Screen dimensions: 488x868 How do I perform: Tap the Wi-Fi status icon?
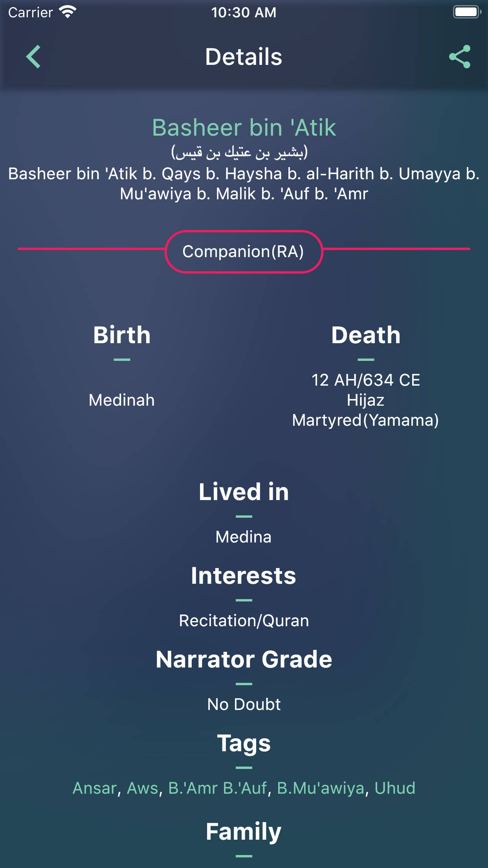68,12
